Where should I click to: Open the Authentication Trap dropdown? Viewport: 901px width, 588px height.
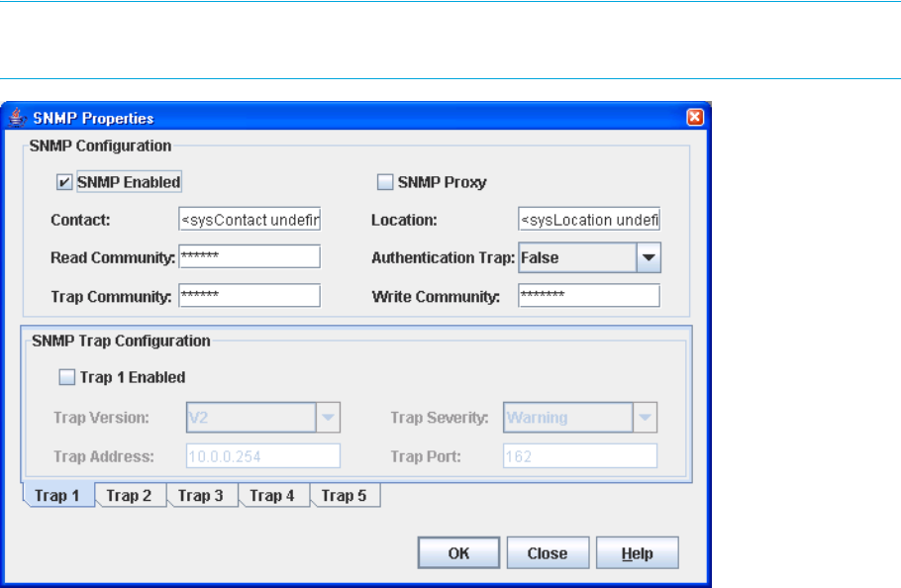tap(649, 257)
